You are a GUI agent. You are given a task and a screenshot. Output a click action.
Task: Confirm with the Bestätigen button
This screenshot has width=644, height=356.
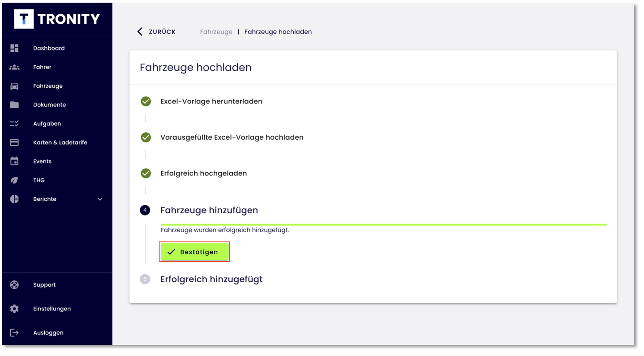[x=195, y=252]
